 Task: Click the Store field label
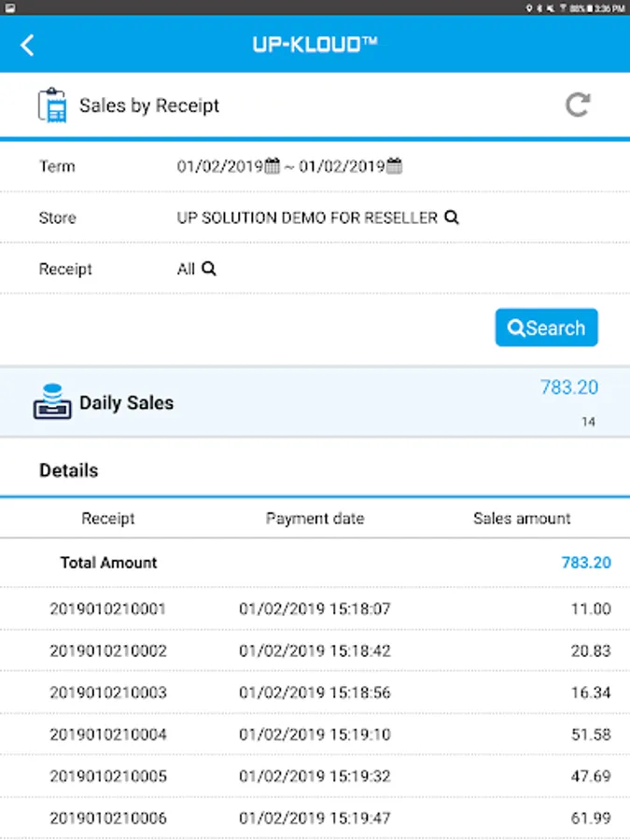pyautogui.click(x=57, y=218)
